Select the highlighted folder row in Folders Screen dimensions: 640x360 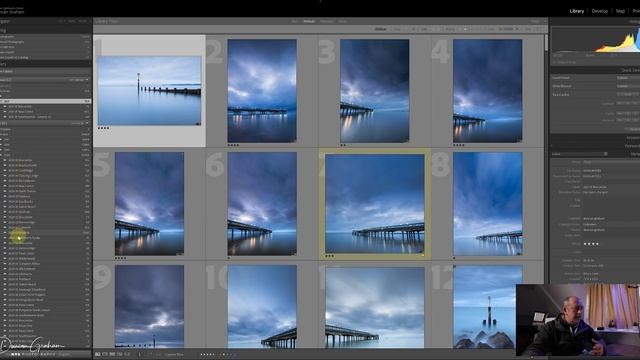[x=45, y=101]
